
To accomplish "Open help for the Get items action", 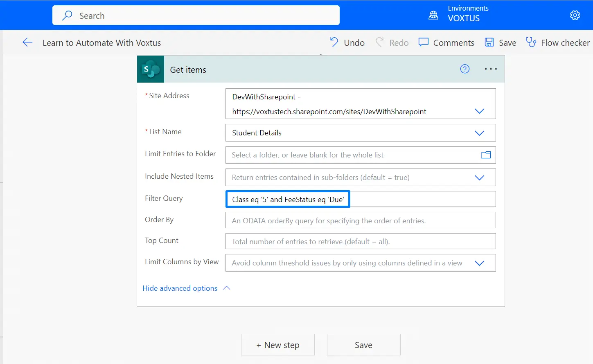I will 464,69.
